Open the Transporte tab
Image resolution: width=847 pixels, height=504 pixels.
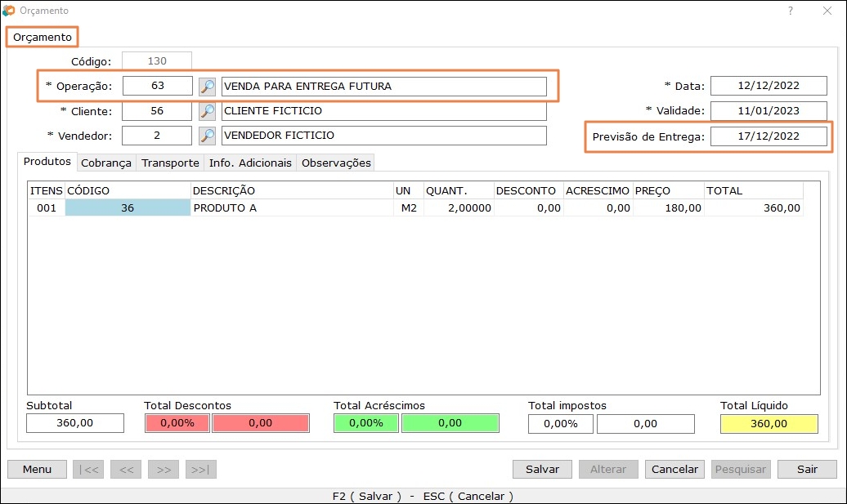170,163
